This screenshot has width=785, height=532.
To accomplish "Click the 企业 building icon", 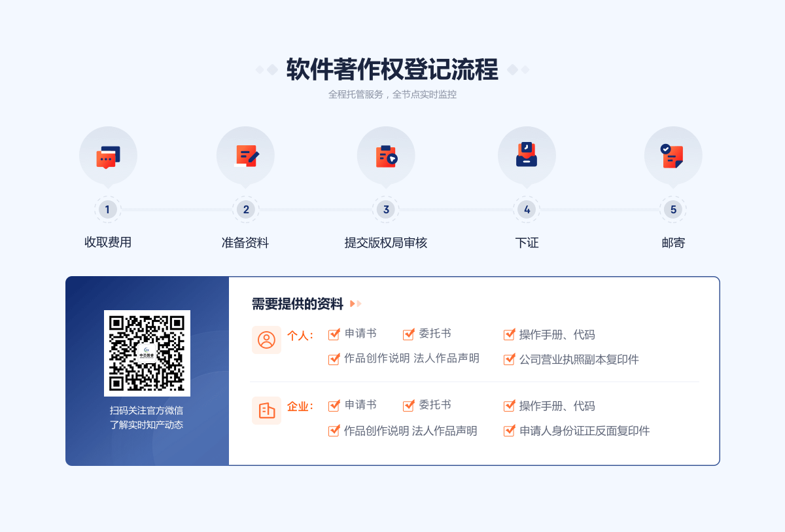I will point(266,410).
